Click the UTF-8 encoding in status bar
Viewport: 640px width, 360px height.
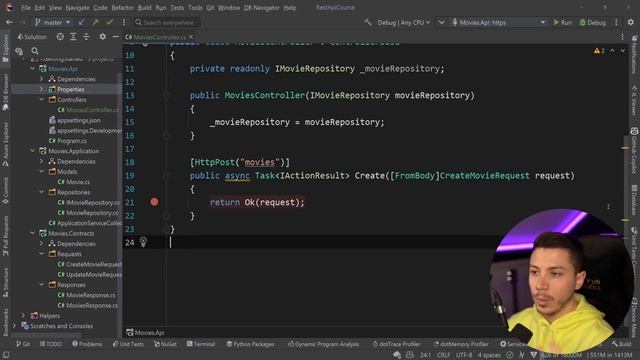click(x=464, y=355)
